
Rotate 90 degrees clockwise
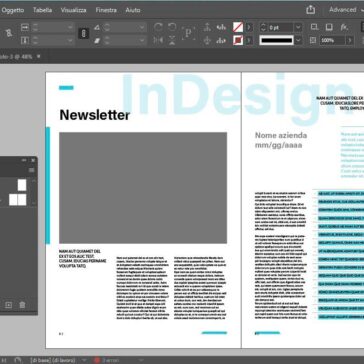pyautogui.click(x=158, y=27)
